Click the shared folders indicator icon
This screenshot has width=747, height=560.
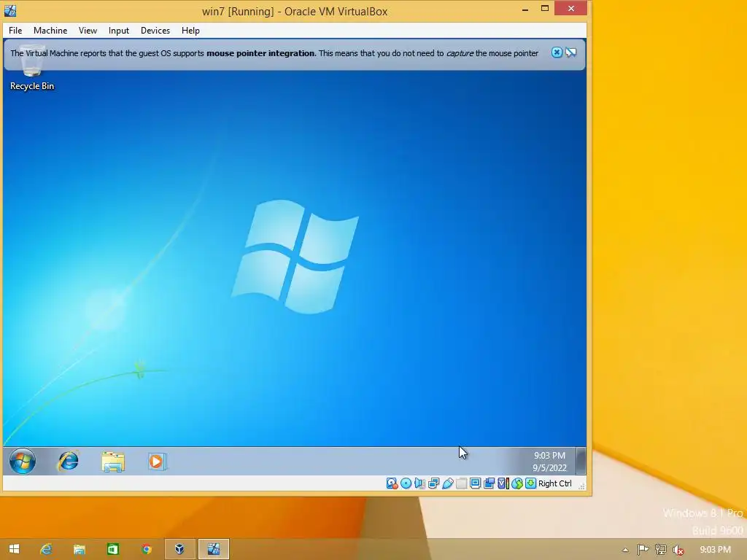(x=461, y=483)
